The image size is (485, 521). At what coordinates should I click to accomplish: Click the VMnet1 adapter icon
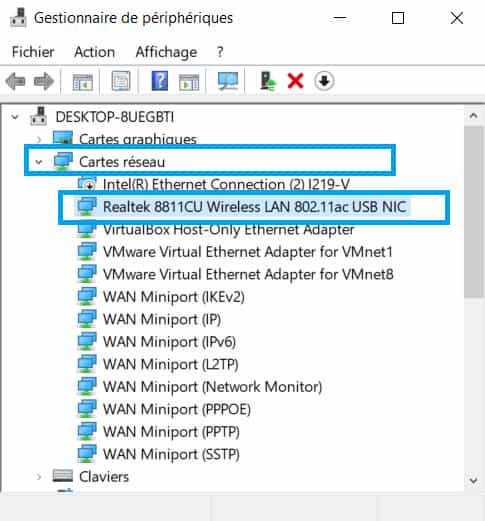[87, 251]
